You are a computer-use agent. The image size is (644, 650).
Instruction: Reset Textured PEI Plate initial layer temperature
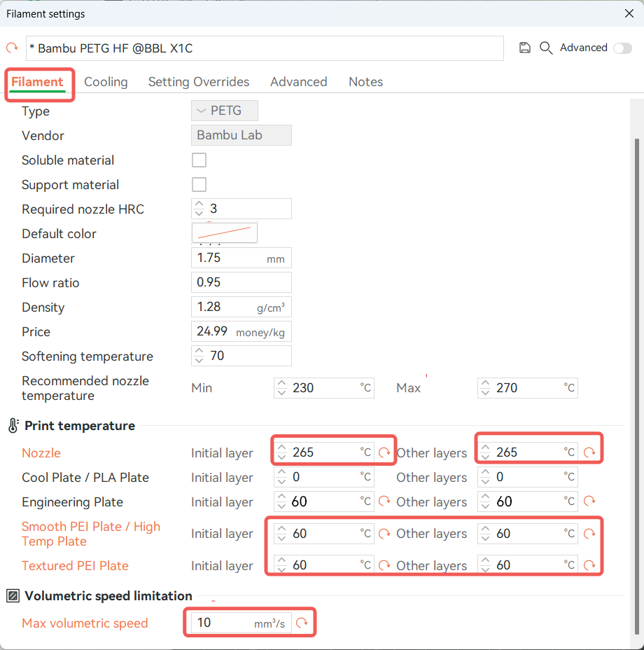click(384, 565)
